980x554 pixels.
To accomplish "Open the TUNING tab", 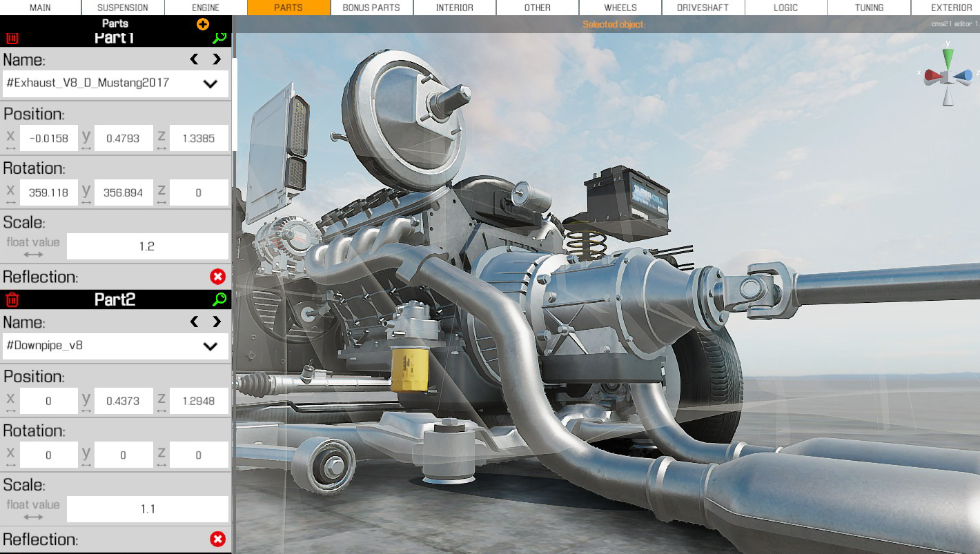I will [x=869, y=8].
